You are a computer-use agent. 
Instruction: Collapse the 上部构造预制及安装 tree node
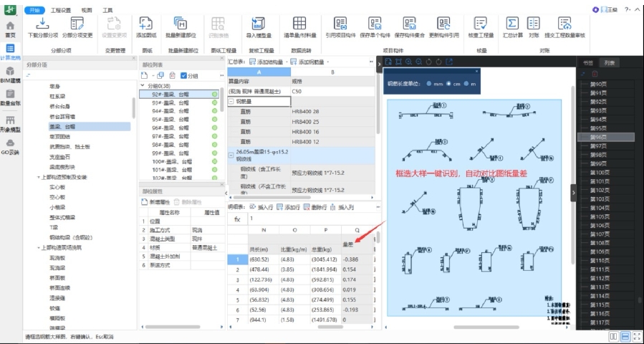[x=39, y=177]
